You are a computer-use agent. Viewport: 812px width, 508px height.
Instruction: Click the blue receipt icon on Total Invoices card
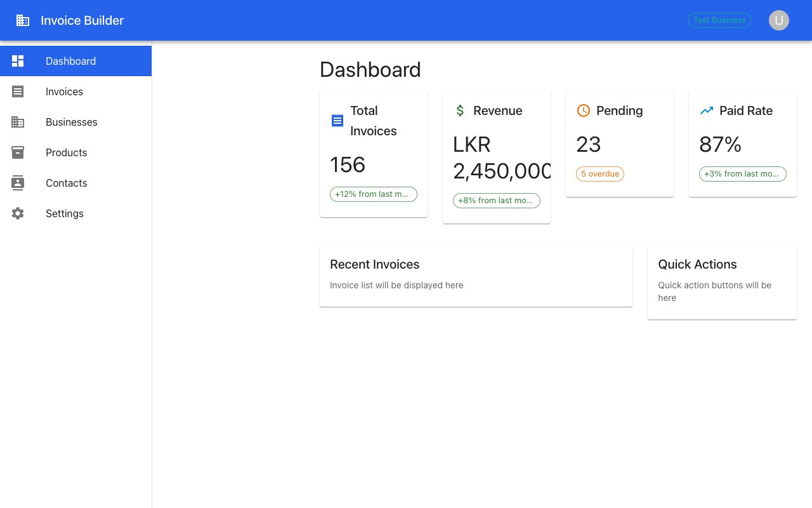[337, 121]
